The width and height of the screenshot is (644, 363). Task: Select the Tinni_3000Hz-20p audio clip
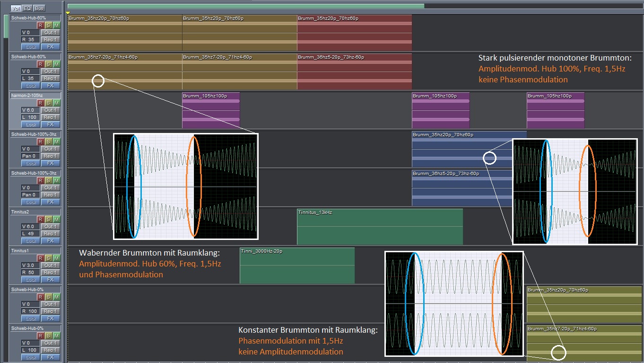pyautogui.click(x=297, y=266)
